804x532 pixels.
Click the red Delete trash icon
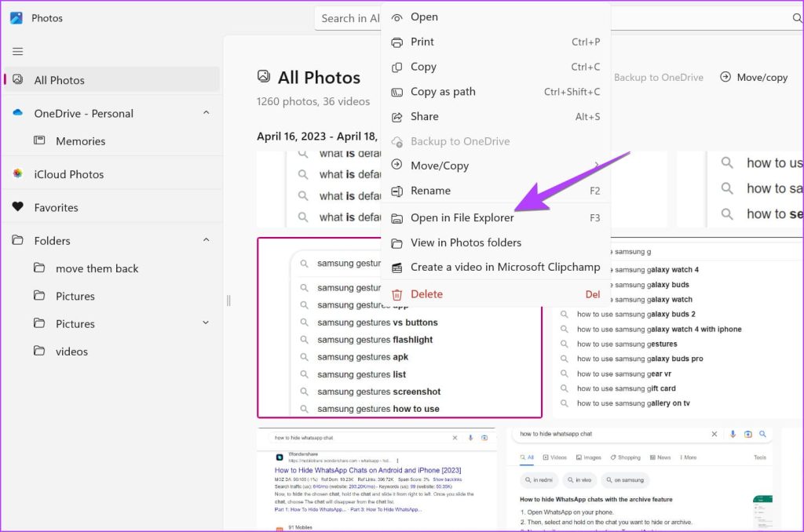(x=397, y=295)
